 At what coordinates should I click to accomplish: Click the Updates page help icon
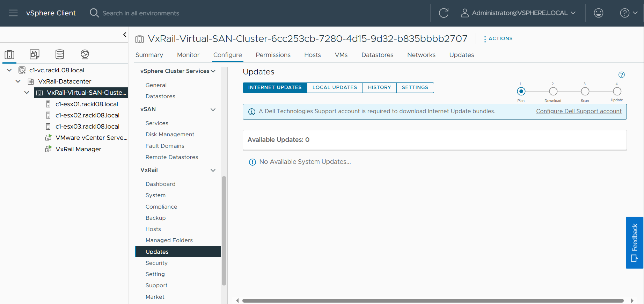621,75
